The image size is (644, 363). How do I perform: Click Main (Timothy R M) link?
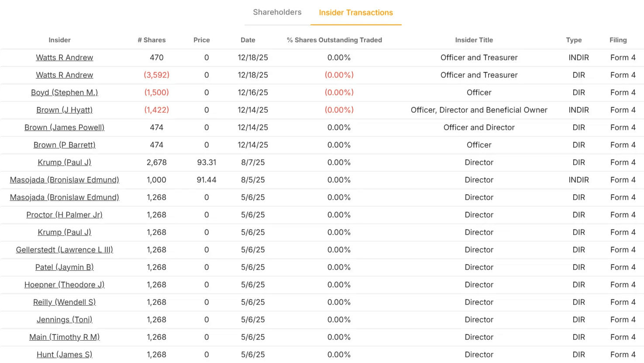click(x=64, y=337)
